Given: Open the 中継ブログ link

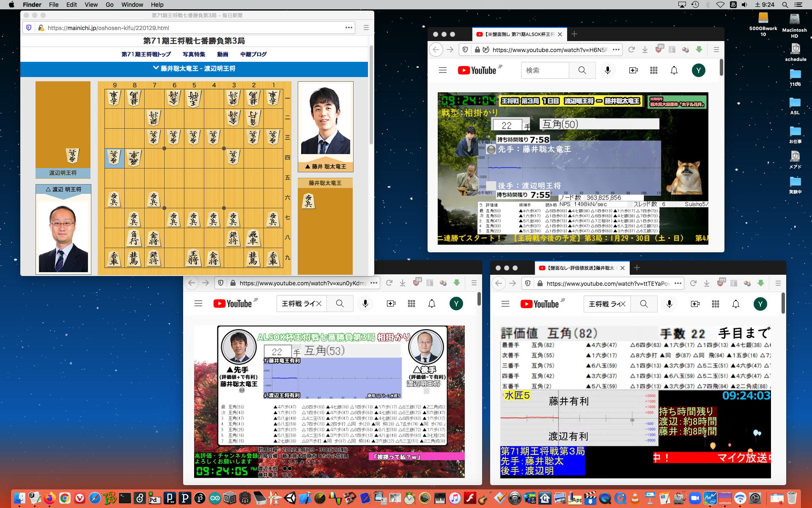Looking at the screenshot, I should click(253, 54).
